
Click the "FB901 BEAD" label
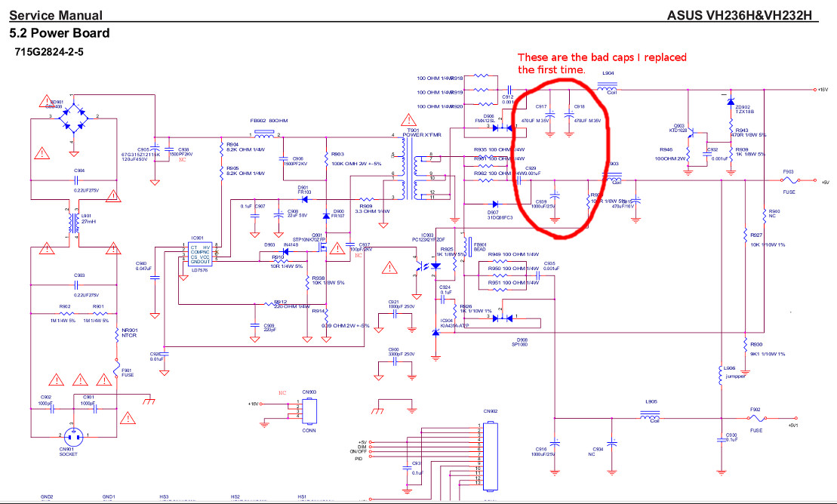[x=480, y=247]
